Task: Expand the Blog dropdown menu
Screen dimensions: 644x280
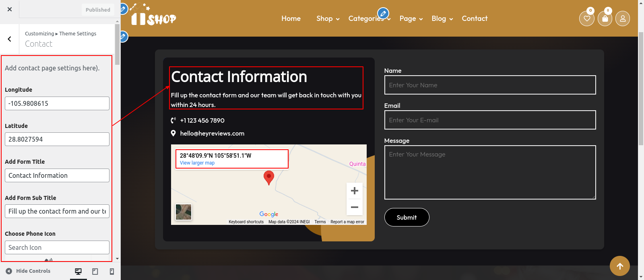Action: [442, 19]
